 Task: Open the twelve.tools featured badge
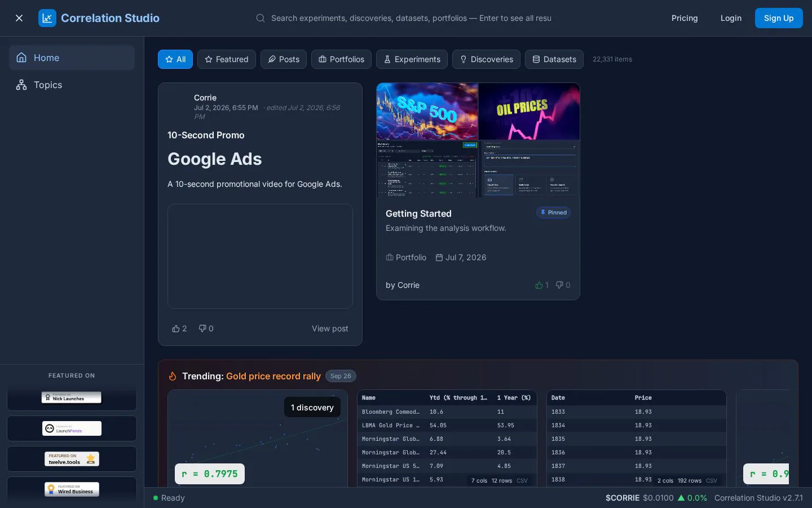tap(72, 459)
